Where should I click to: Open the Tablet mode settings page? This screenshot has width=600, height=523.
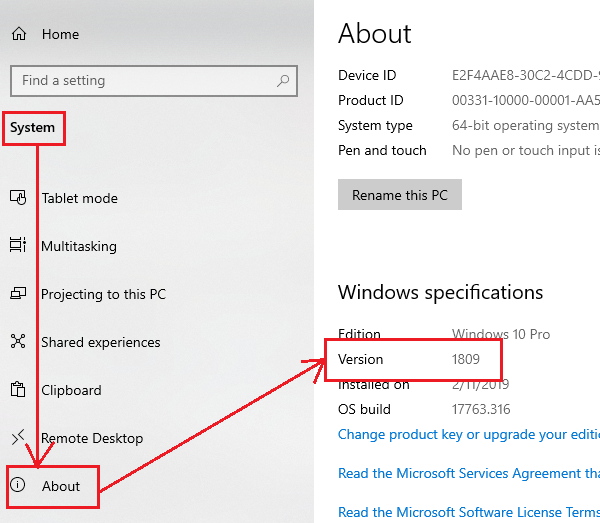coord(79,198)
